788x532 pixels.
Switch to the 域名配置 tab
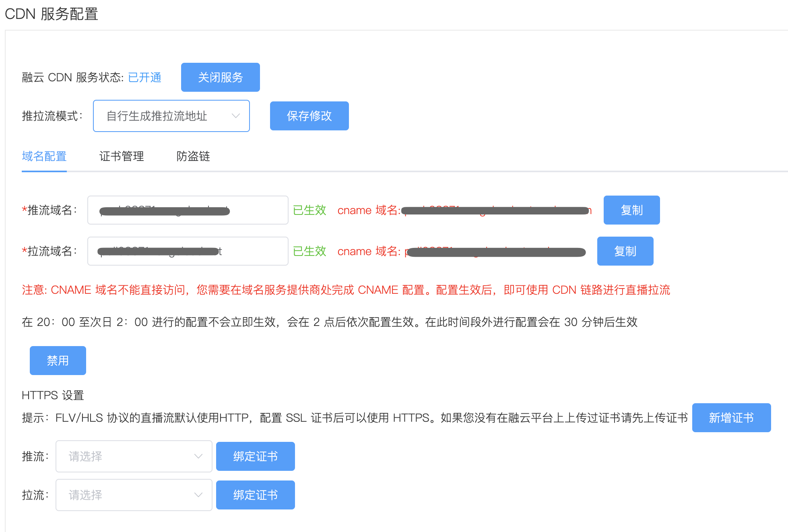point(44,156)
